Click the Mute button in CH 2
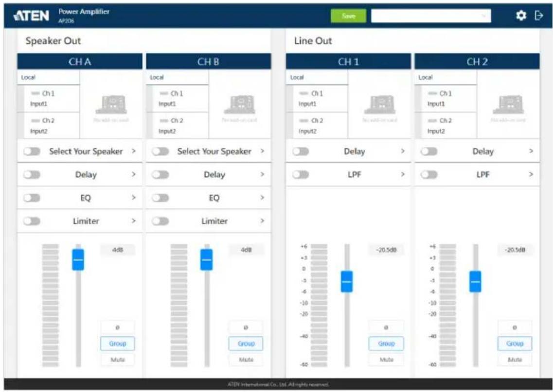Viewport: 553px width, 392px height. click(515, 359)
